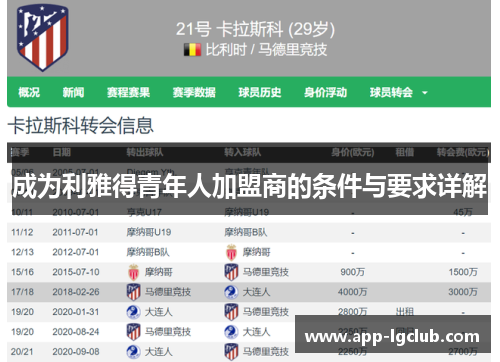This screenshot has height=362, width=500.
Task: Expand the 球员转会 dropdown arrow
Action: [425, 93]
